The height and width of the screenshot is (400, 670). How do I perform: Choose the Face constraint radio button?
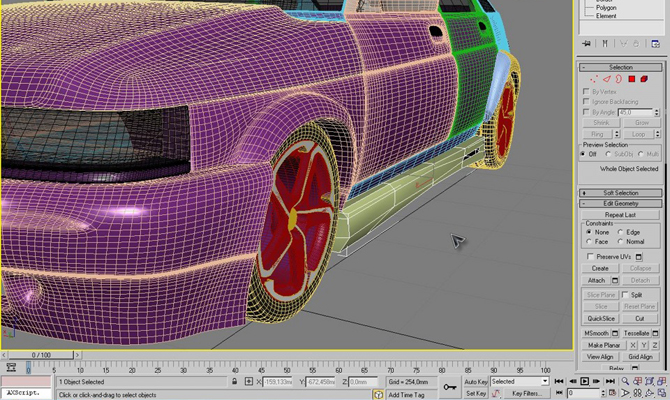pos(589,241)
